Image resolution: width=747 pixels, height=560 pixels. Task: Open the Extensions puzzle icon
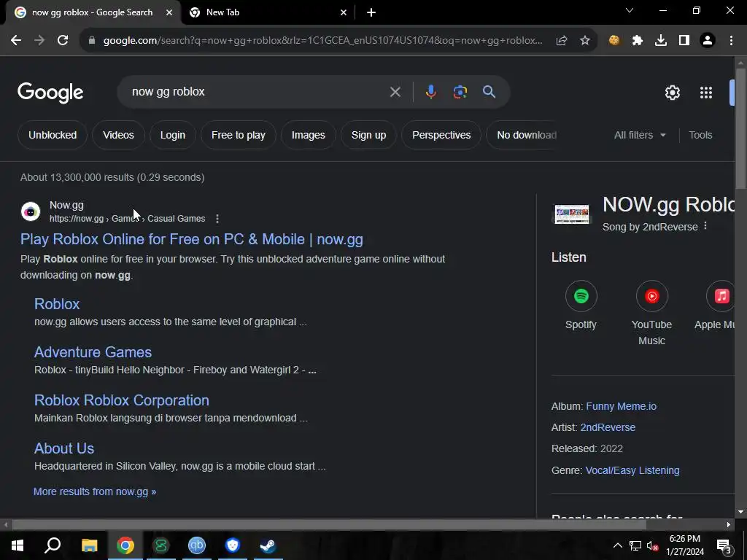click(x=638, y=41)
